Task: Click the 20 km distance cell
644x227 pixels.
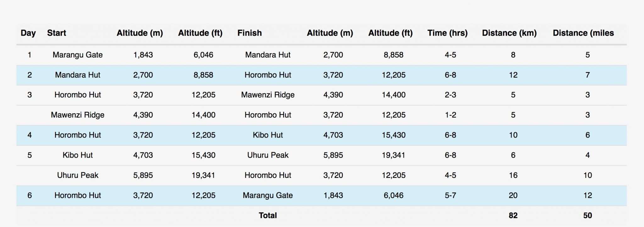Action: pyautogui.click(x=513, y=195)
